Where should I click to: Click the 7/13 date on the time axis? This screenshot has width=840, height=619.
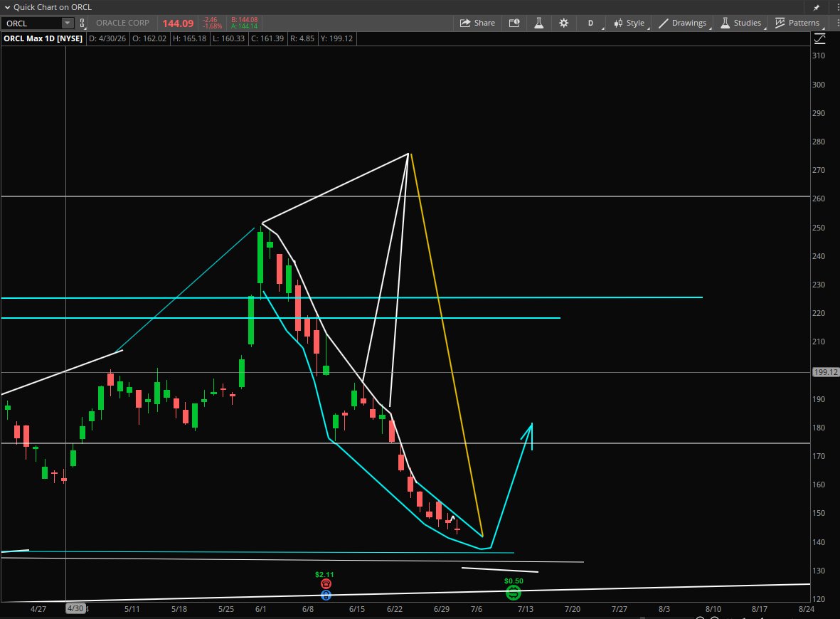click(x=526, y=609)
